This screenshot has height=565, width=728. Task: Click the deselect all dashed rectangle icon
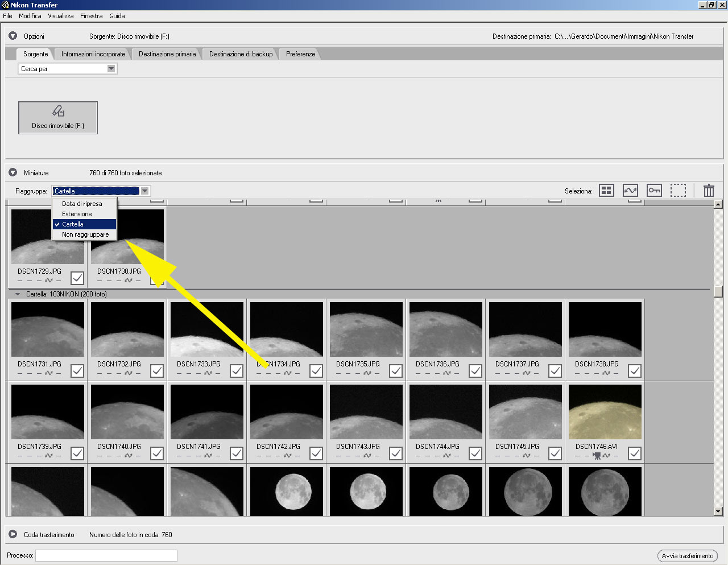(678, 191)
